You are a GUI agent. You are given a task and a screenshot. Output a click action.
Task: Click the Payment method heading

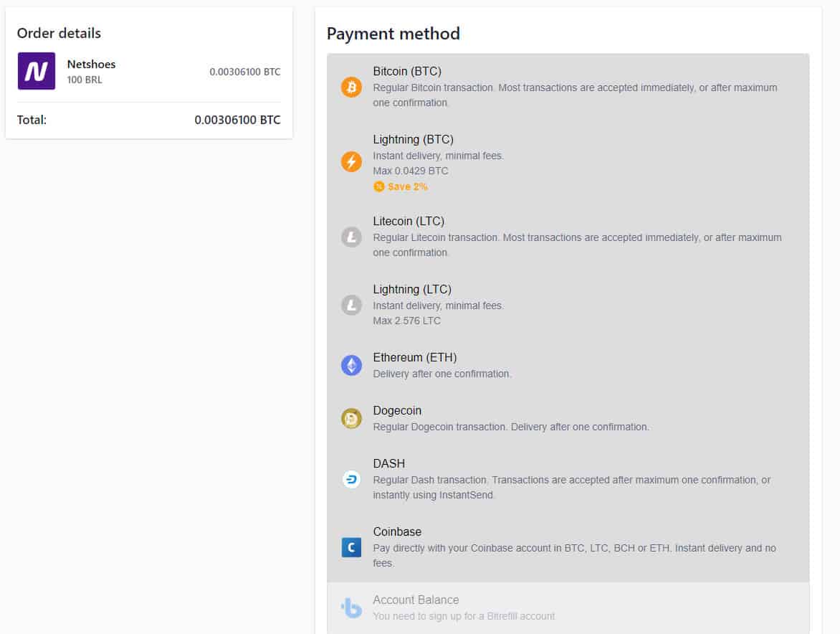393,34
